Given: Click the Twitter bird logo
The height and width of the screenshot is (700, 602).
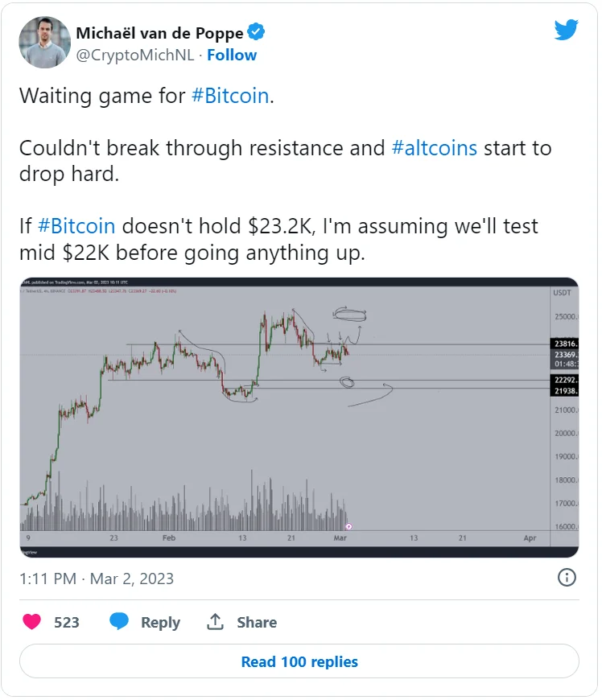Looking at the screenshot, I should click(x=567, y=30).
